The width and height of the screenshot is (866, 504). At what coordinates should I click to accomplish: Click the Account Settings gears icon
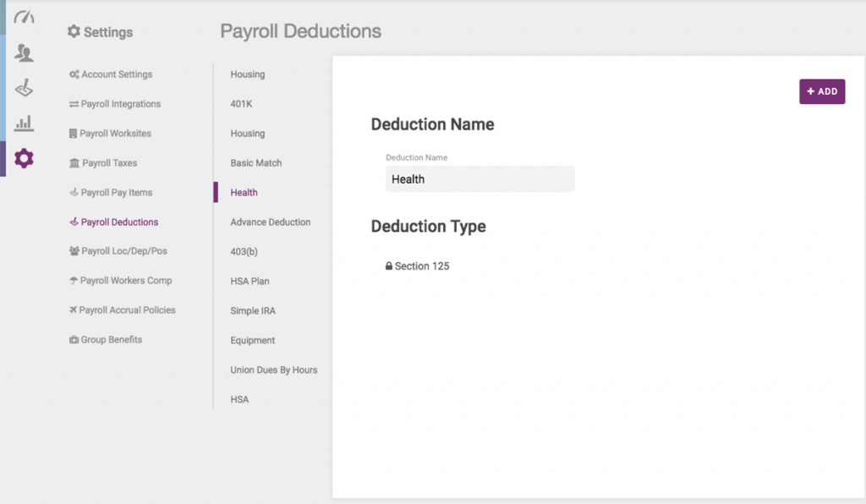click(x=74, y=74)
